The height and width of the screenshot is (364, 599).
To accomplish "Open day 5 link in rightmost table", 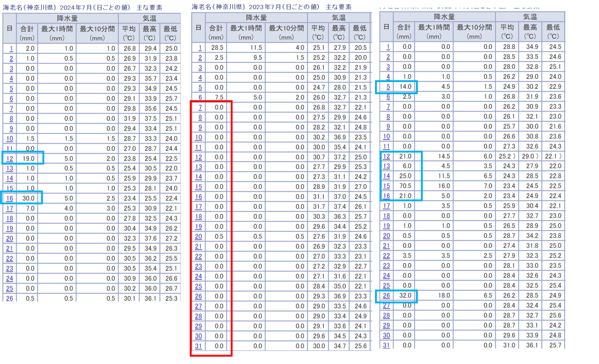I will pyautogui.click(x=388, y=87).
